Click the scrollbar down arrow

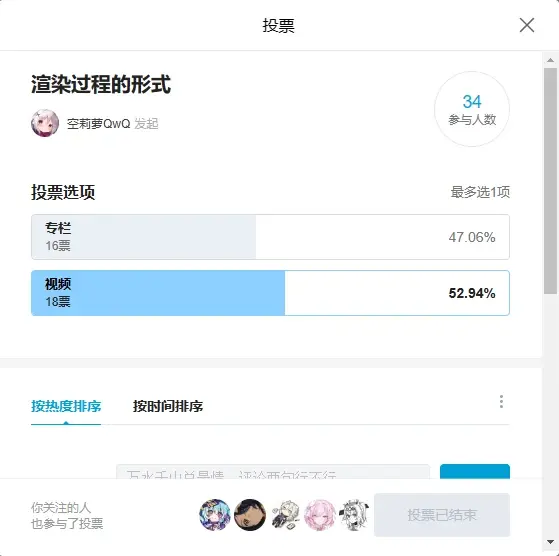tap(550, 542)
